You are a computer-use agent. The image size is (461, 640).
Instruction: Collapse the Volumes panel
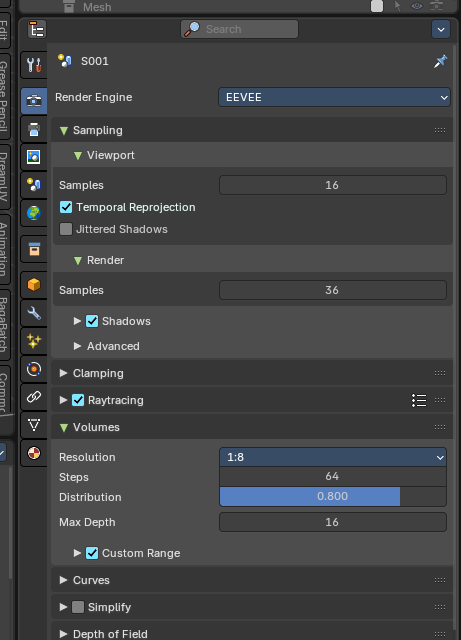[x=64, y=427]
